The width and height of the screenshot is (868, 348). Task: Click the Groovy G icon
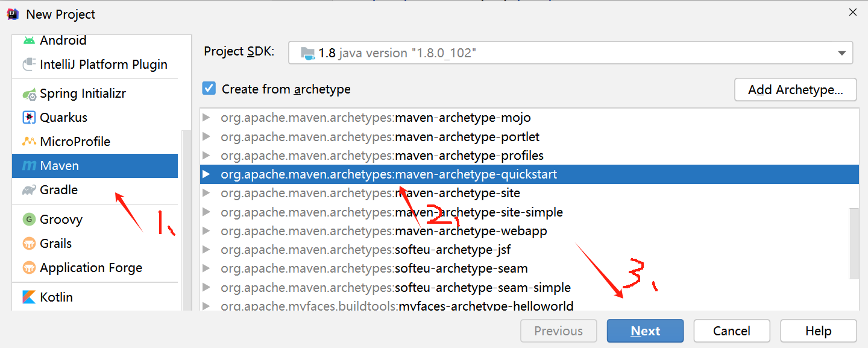click(29, 220)
